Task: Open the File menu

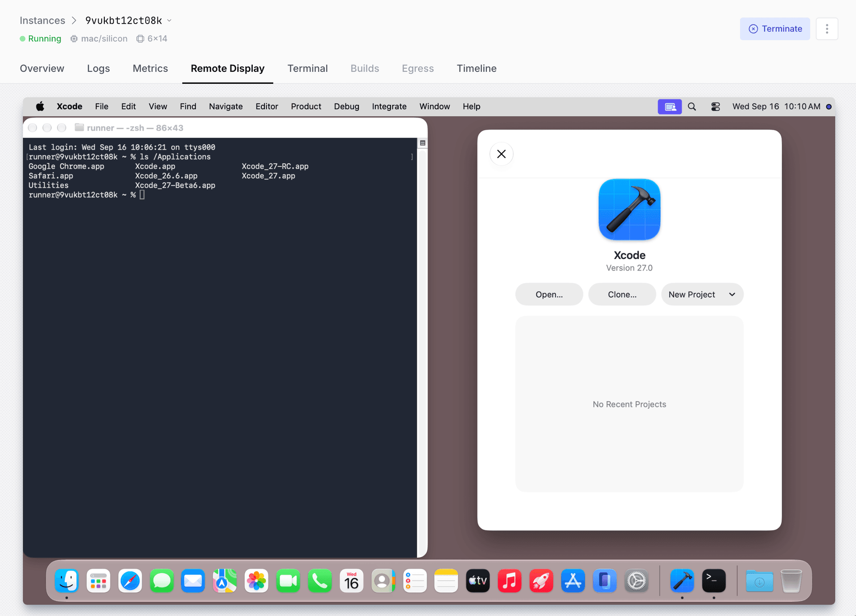Action: pyautogui.click(x=102, y=107)
